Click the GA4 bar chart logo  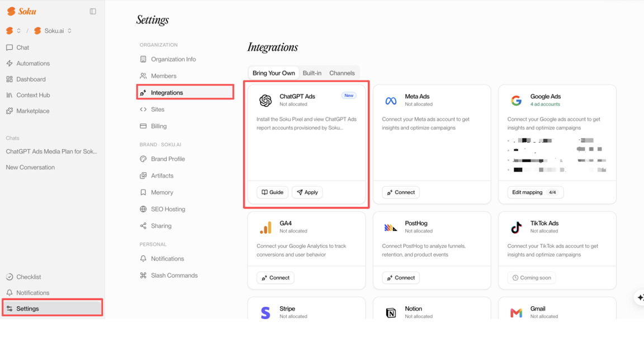[266, 227]
